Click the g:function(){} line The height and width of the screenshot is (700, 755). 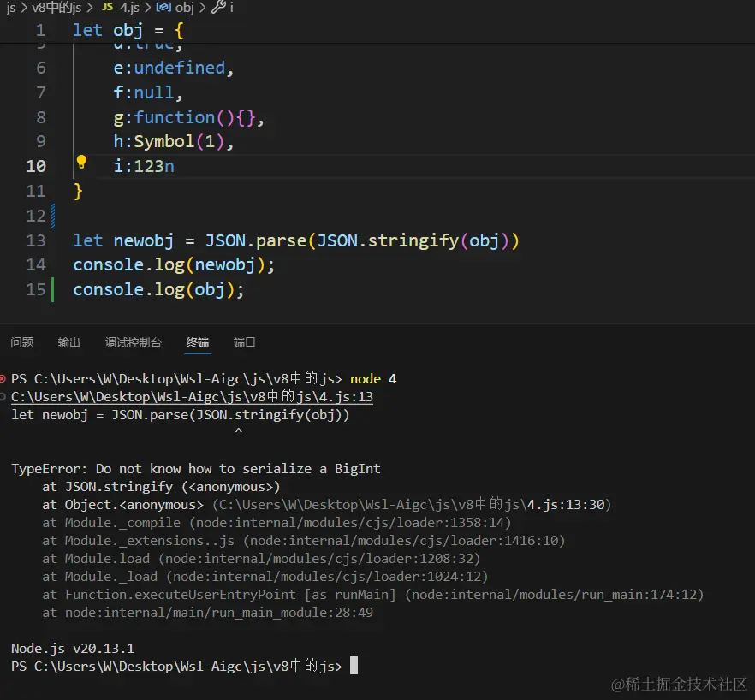pyautogui.click(x=188, y=117)
